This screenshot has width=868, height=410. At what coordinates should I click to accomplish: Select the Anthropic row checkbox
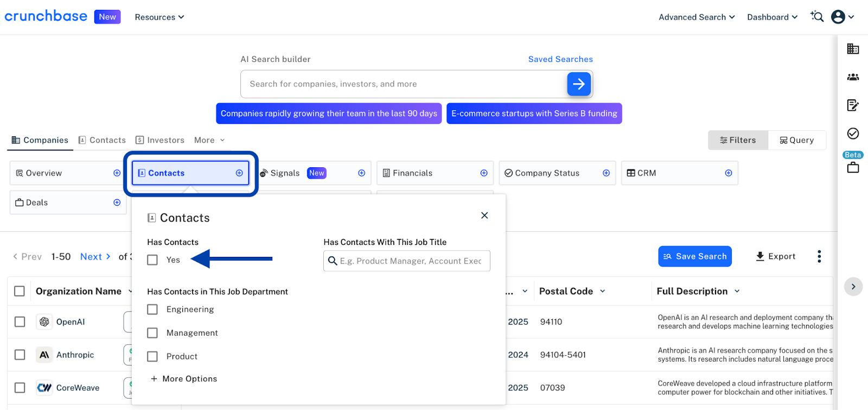(x=20, y=355)
